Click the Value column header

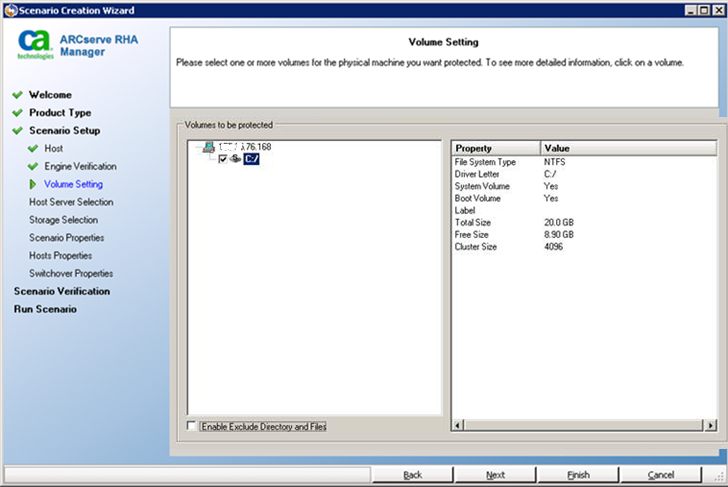tap(627, 148)
